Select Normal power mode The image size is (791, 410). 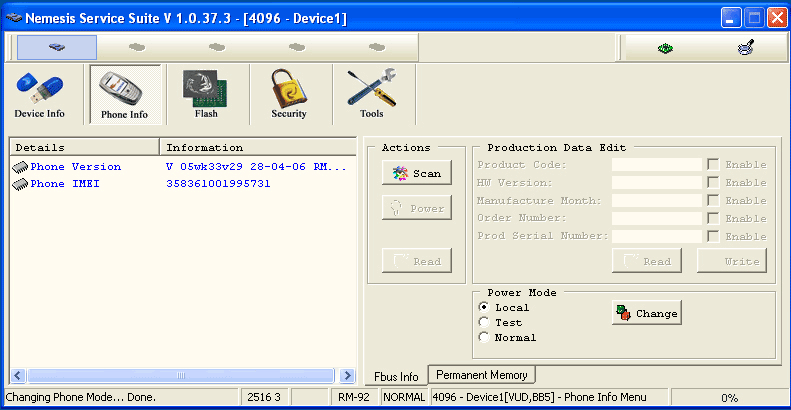click(484, 337)
